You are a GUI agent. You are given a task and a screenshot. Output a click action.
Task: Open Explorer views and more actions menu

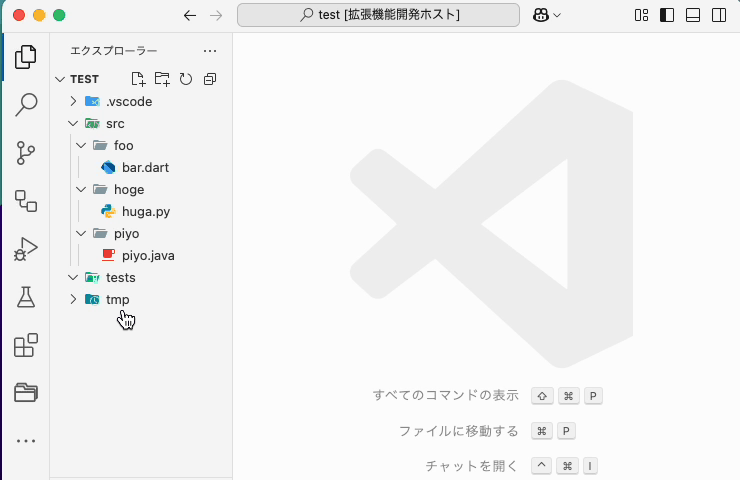click(210, 51)
